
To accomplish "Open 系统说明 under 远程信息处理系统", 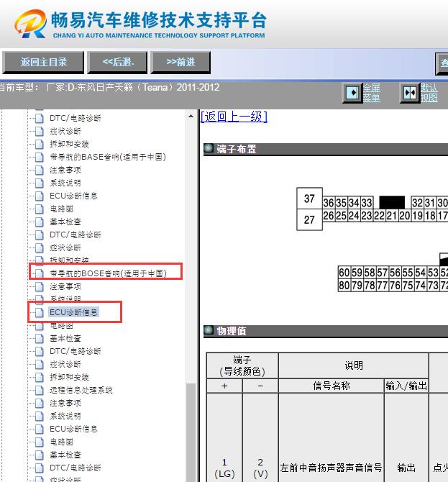I will coord(65,417).
